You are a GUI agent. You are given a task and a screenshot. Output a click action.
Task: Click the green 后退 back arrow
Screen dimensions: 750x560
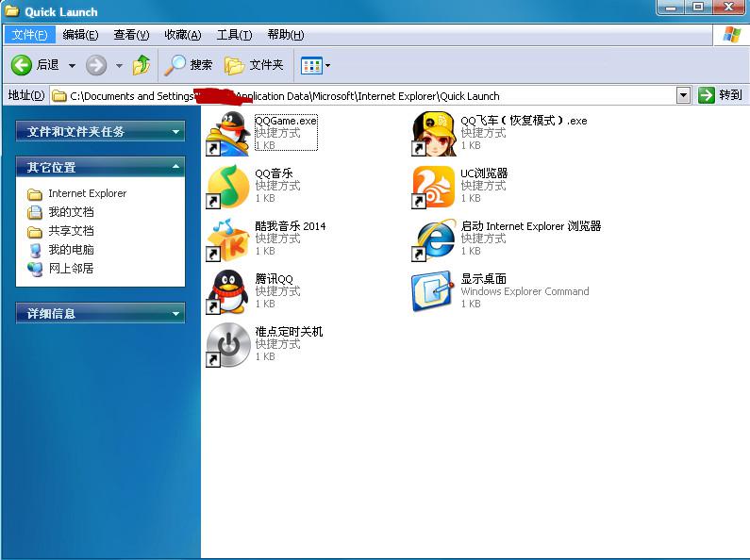pos(22,65)
